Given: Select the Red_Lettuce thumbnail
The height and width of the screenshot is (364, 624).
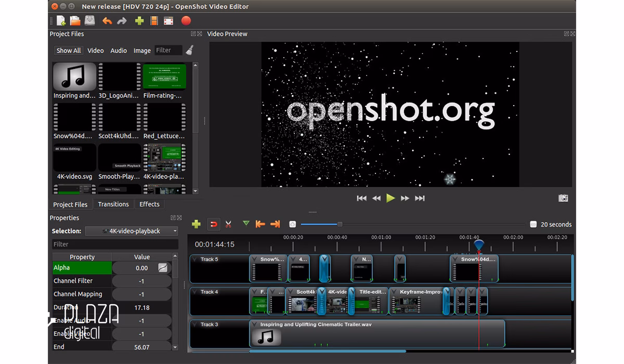Looking at the screenshot, I should click(164, 117).
